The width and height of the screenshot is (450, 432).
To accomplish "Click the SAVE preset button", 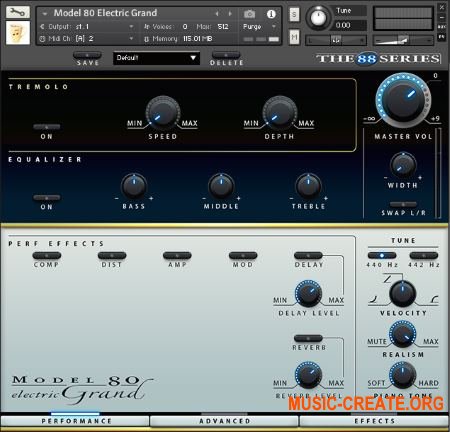I will tap(87, 55).
